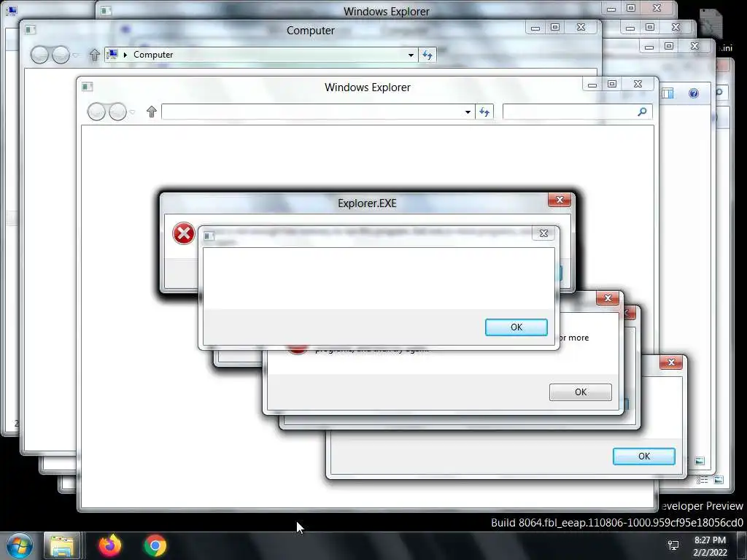747x560 pixels.
Task: Switch to details view icon in background window
Action: pyautogui.click(x=703, y=480)
